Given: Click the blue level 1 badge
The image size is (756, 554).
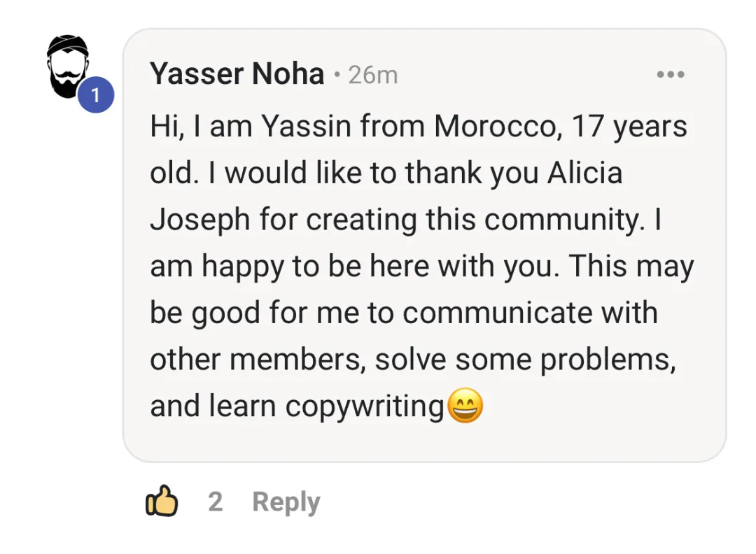Looking at the screenshot, I should click(x=95, y=95).
